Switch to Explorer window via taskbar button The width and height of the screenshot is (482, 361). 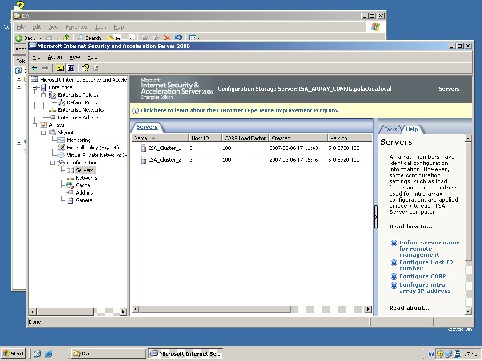point(108,353)
